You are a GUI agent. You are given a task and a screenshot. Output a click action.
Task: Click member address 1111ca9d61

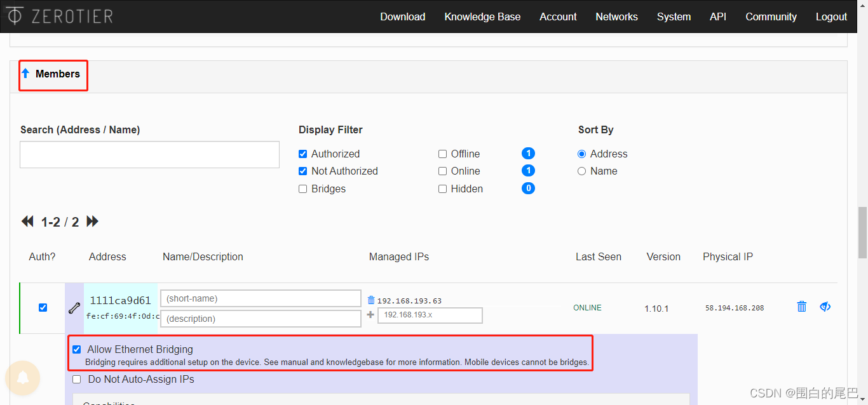(121, 301)
